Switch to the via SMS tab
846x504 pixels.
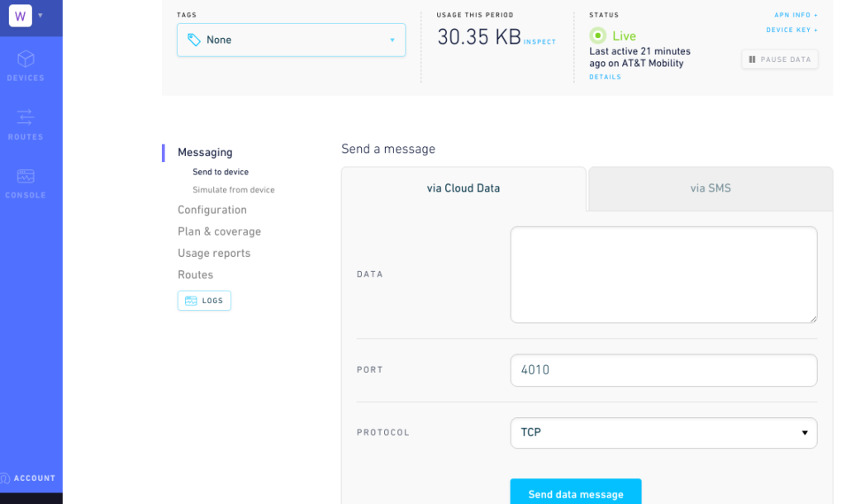tap(711, 188)
